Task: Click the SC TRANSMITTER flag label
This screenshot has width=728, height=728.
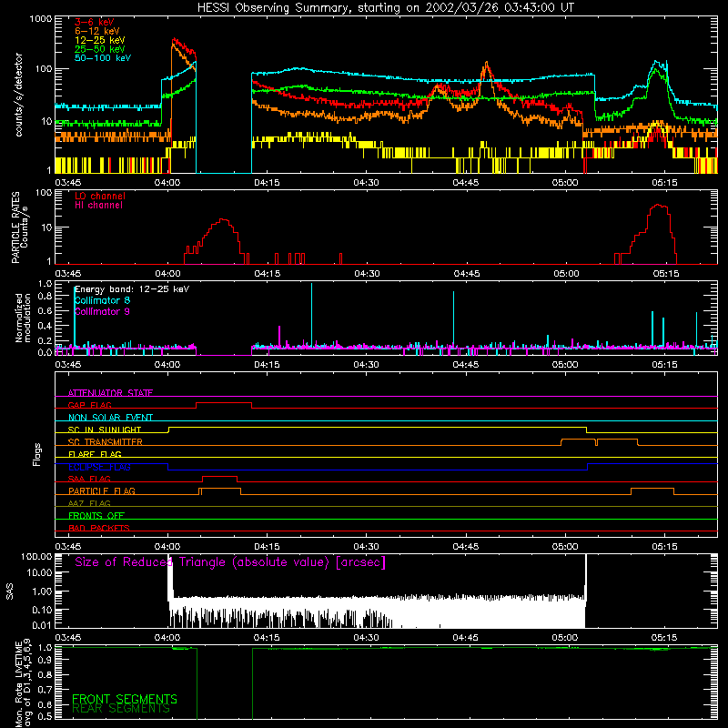Action: pos(106,442)
